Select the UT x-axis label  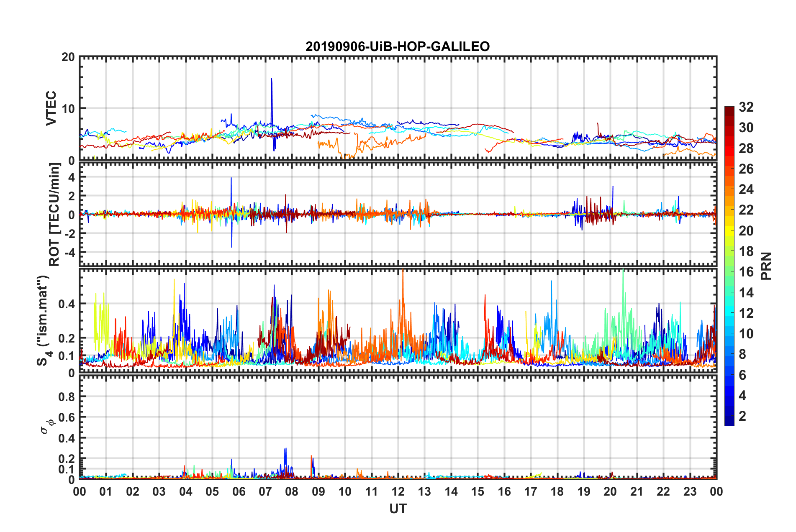pyautogui.click(x=398, y=509)
